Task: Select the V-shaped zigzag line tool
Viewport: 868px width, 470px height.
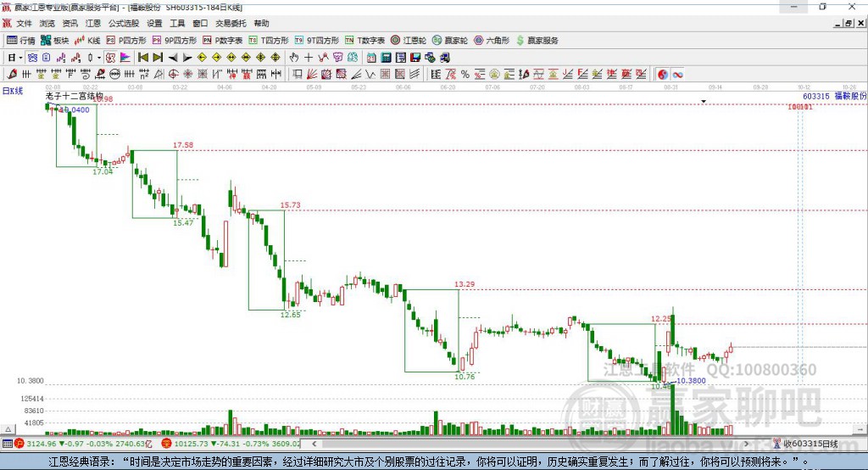Action: point(370,75)
